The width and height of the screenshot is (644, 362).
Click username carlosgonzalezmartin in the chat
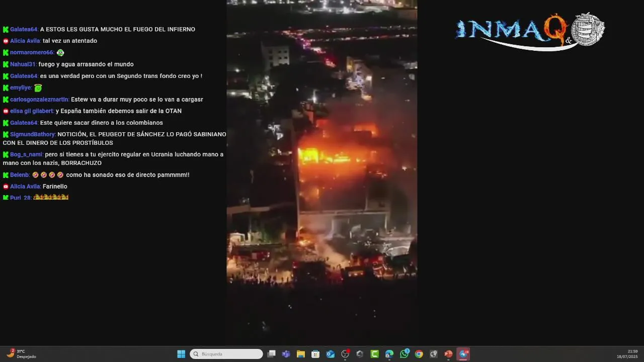click(39, 100)
